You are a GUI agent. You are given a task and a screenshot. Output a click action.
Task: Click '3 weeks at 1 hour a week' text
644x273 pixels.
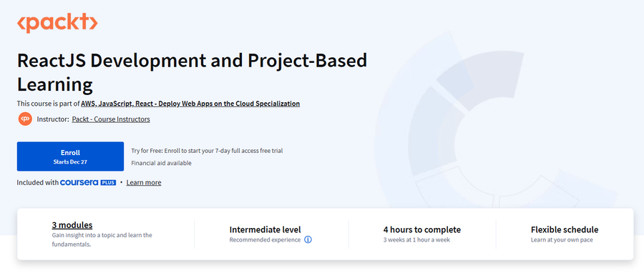coord(416,240)
